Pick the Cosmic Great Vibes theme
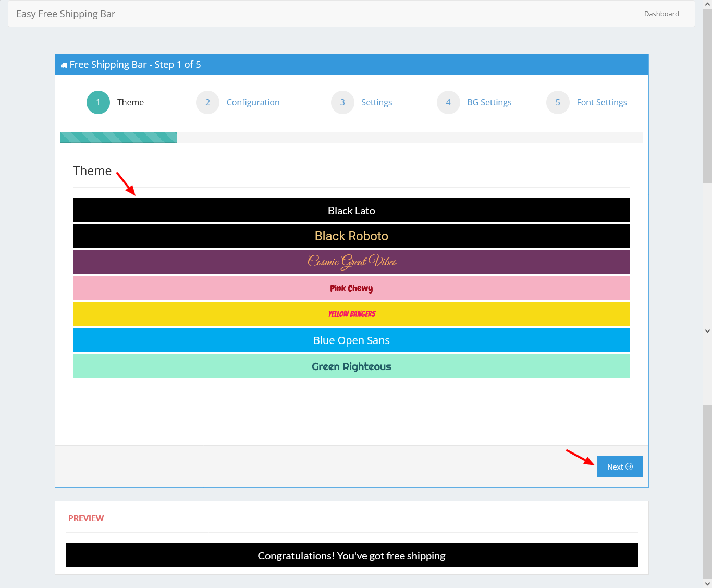 (351, 262)
